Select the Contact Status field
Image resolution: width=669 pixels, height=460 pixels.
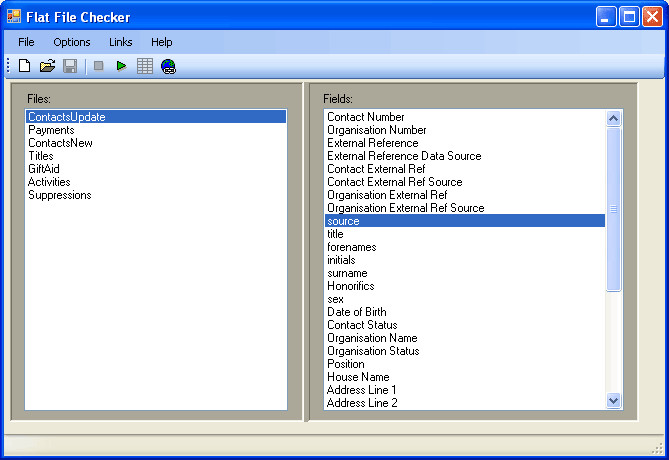click(x=465, y=325)
